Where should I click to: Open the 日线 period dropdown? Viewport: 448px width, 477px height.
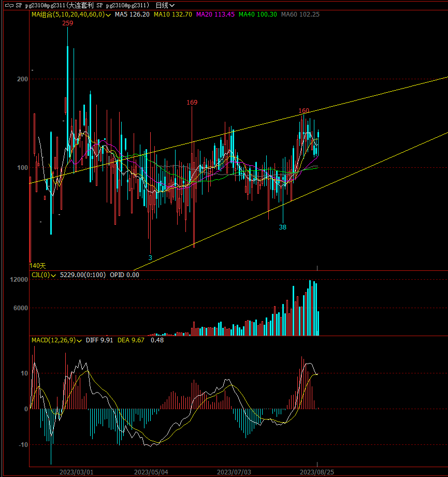(165, 5)
